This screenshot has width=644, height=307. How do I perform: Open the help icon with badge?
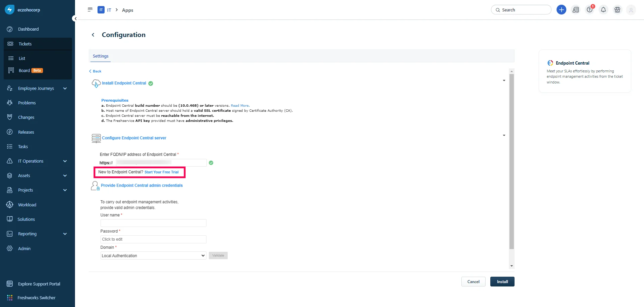pos(590,9)
